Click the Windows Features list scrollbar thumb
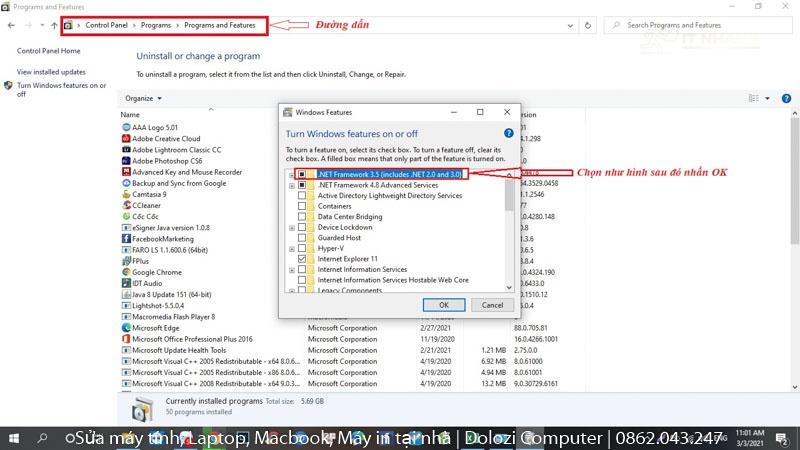 click(509, 195)
